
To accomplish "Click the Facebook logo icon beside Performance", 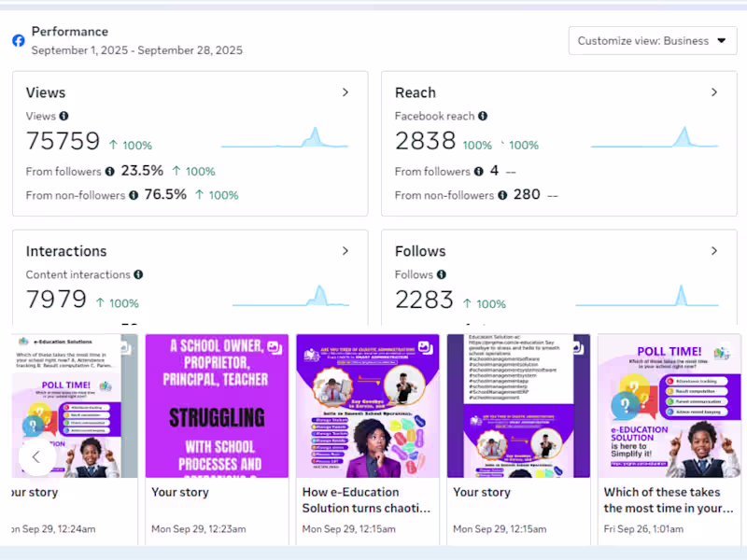I will [19, 40].
